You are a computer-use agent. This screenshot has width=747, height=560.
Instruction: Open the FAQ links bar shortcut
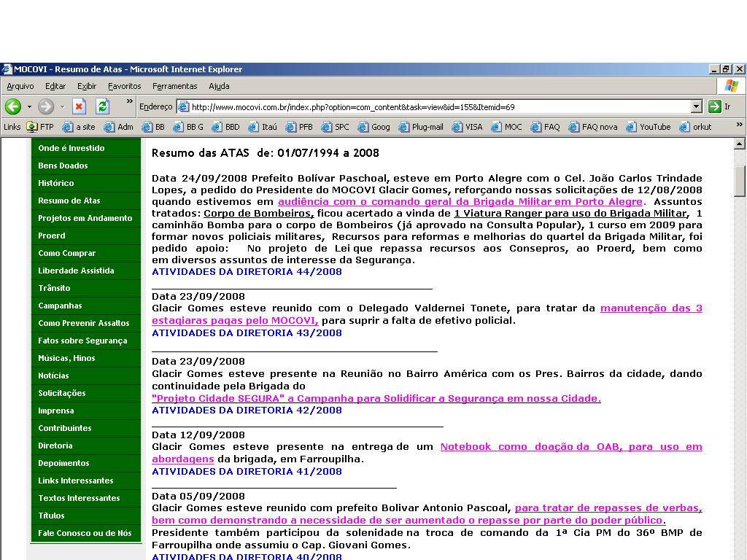(546, 127)
